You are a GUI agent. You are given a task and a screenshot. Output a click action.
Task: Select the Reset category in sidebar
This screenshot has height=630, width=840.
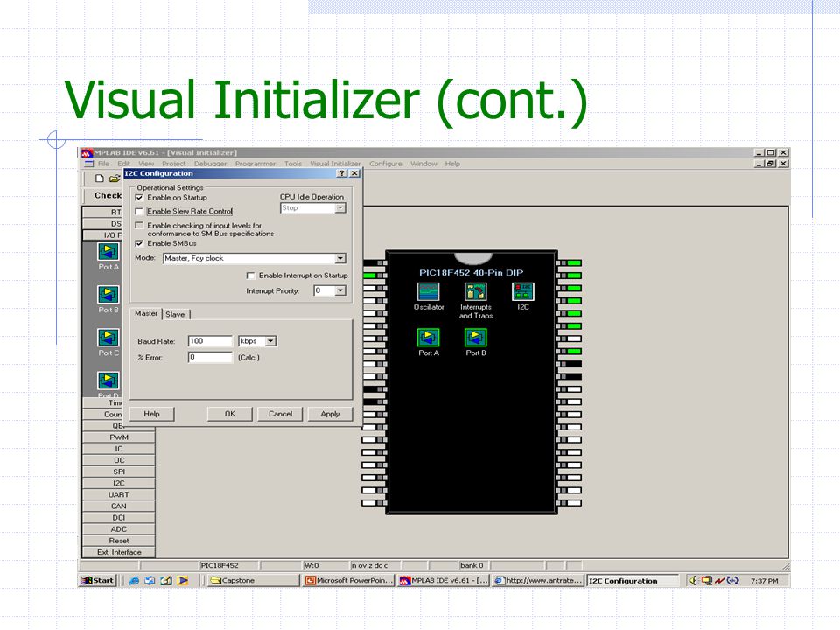[x=119, y=541]
